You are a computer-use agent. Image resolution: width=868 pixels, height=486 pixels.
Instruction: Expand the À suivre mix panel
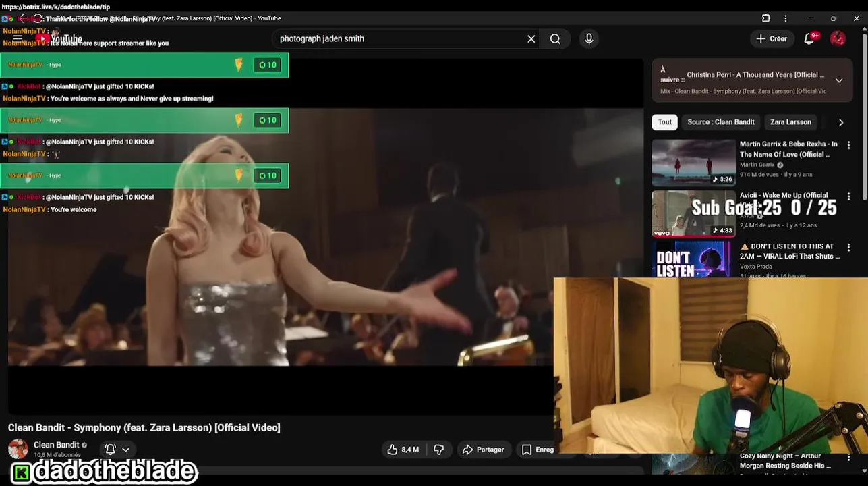click(839, 80)
